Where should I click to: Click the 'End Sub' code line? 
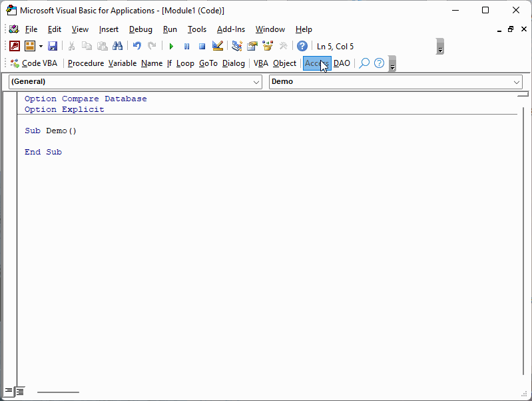pyautogui.click(x=43, y=152)
